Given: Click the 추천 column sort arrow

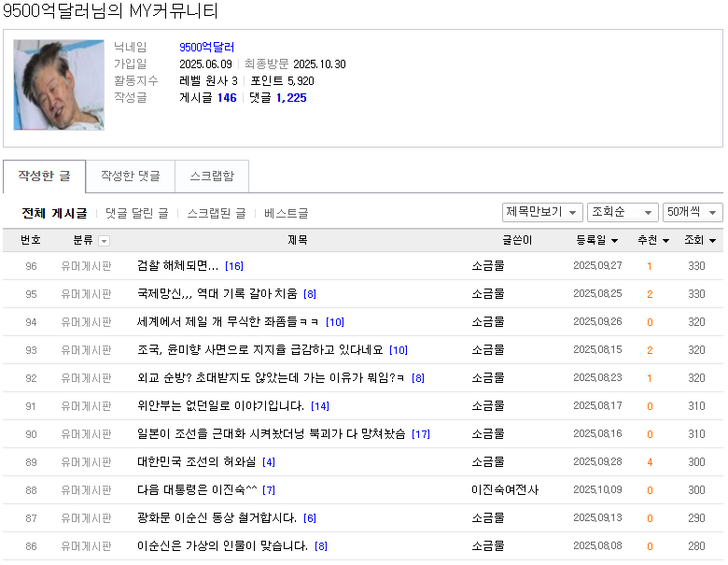Looking at the screenshot, I should pyautogui.click(x=665, y=241).
